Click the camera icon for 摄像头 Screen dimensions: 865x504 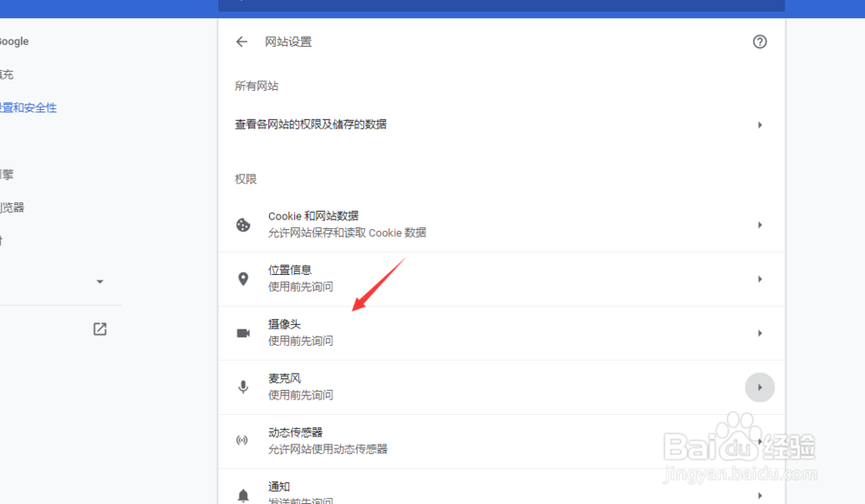click(243, 332)
